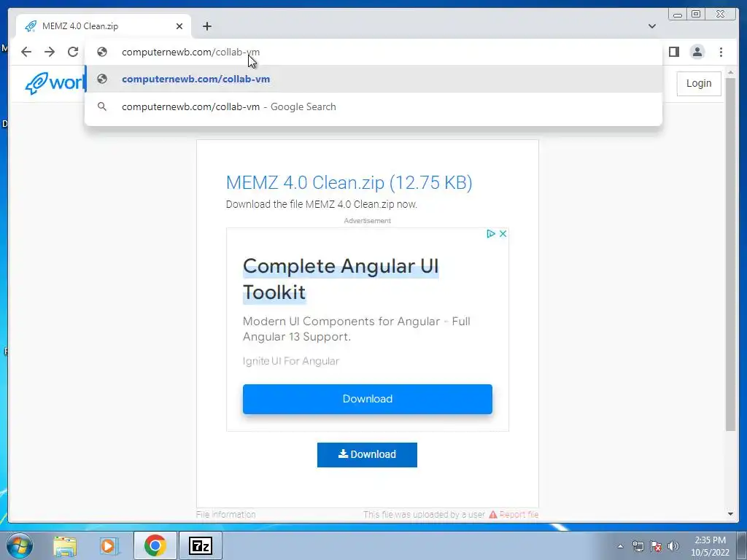Go back to the previous page
Viewport: 747px width, 560px height.
point(26,52)
